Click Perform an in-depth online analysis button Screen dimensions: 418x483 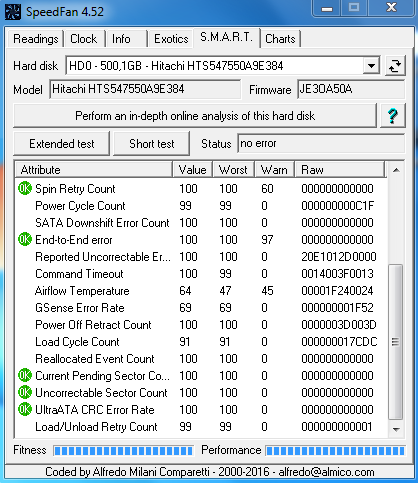[195, 116]
